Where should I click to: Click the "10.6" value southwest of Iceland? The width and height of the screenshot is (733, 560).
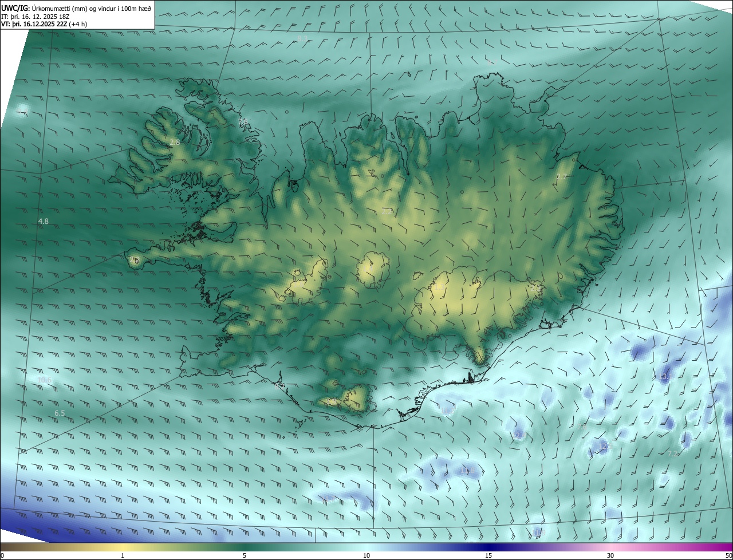(x=44, y=380)
